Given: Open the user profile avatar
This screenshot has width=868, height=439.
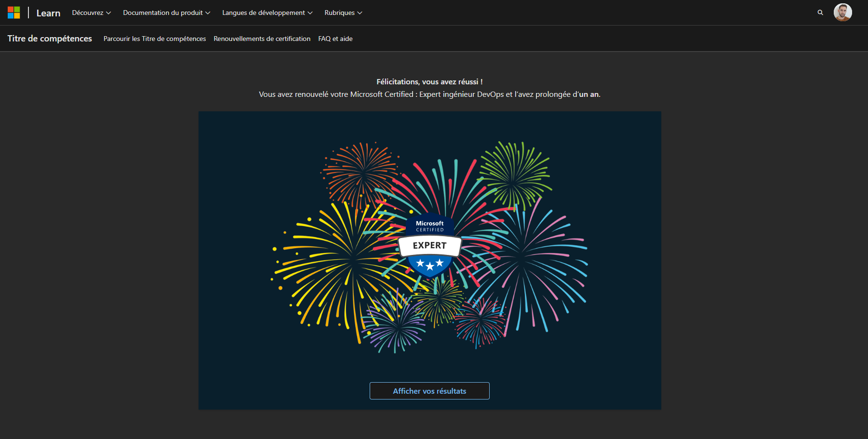Looking at the screenshot, I should click(x=843, y=13).
